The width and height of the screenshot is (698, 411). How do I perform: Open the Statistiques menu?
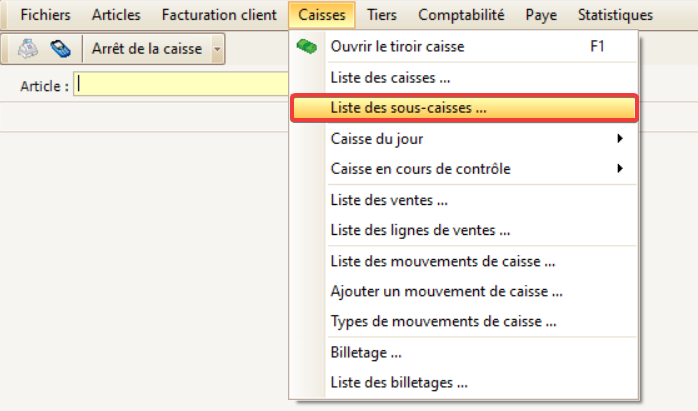point(615,15)
